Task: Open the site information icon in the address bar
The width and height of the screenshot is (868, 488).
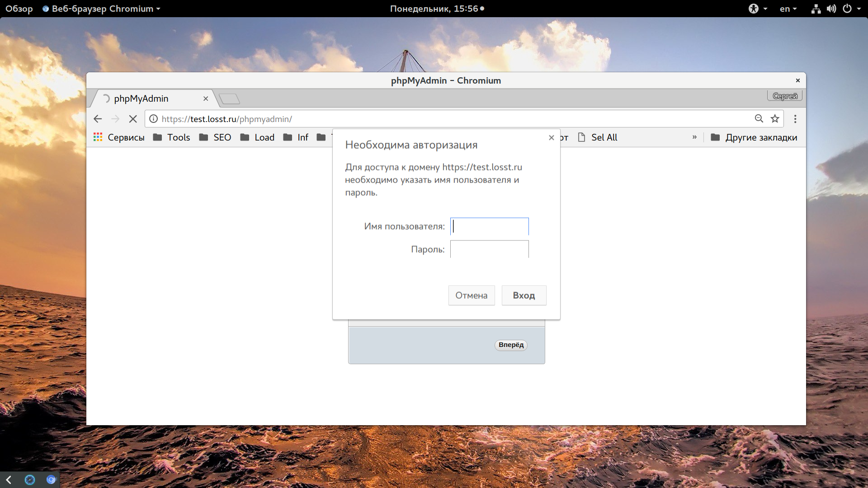Action: [x=154, y=119]
